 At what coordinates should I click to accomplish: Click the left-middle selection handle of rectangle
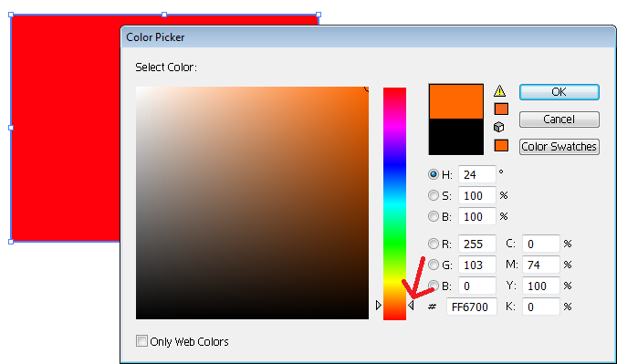coord(11,128)
